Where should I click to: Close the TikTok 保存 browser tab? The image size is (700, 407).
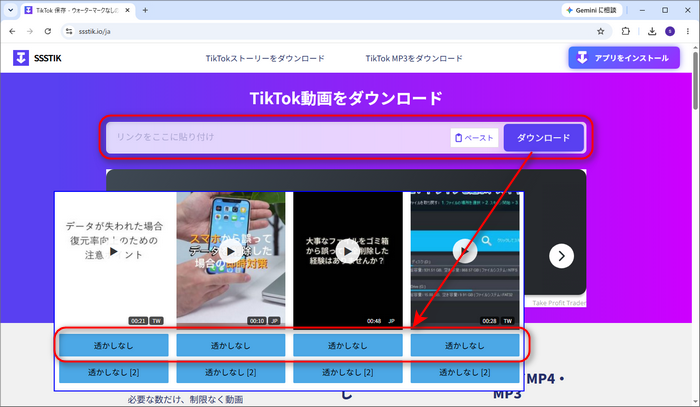pyautogui.click(x=127, y=10)
